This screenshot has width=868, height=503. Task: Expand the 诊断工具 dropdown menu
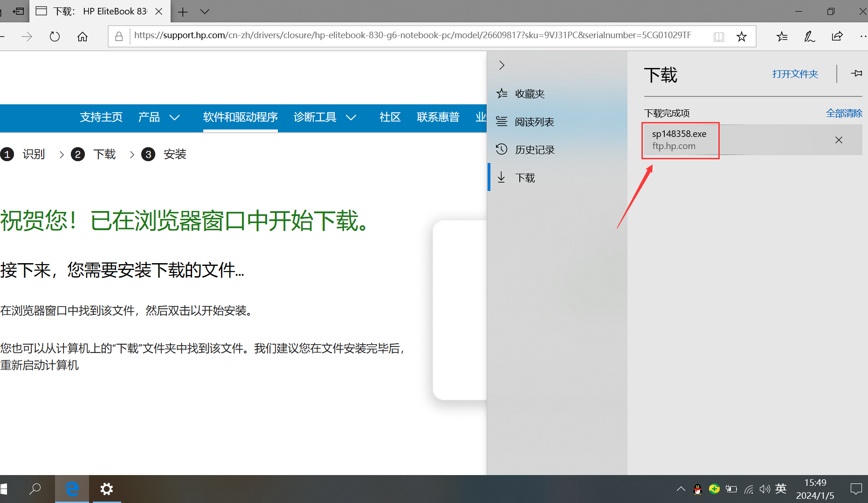(x=325, y=117)
